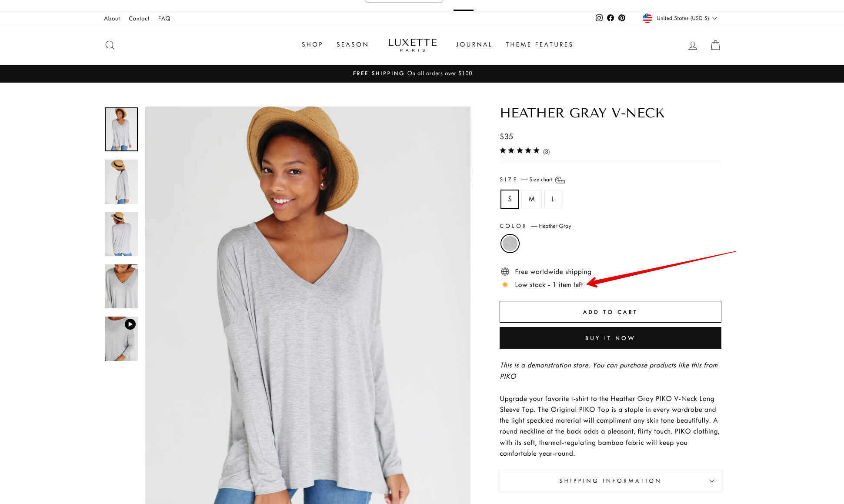844x504 pixels.
Task: View the side-profile product thumbnail
Action: (x=121, y=182)
